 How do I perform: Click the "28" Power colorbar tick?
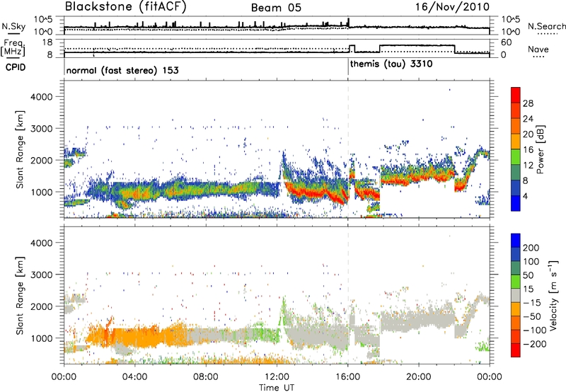[x=528, y=103]
